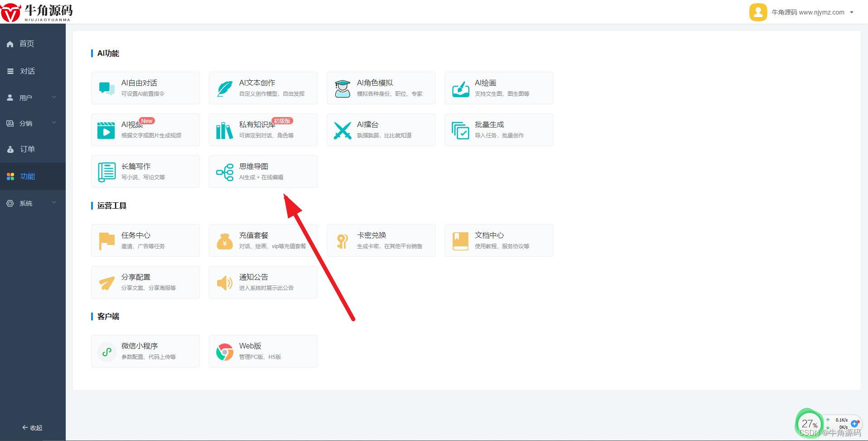The height and width of the screenshot is (441, 868).
Task: Click the text 可设置AI前置指令
Action: coord(143,94)
